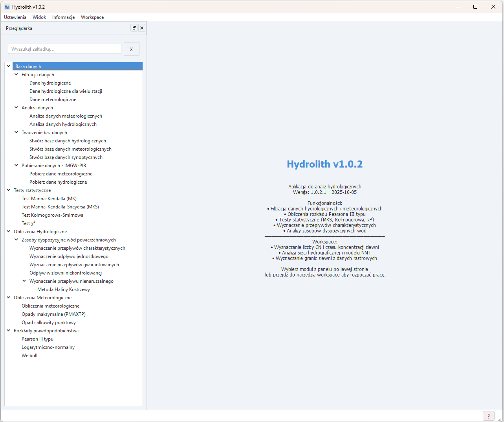504x422 pixels.
Task: Select Stwórz bazę danych hydrologicznych
Action: pyautogui.click(x=68, y=141)
